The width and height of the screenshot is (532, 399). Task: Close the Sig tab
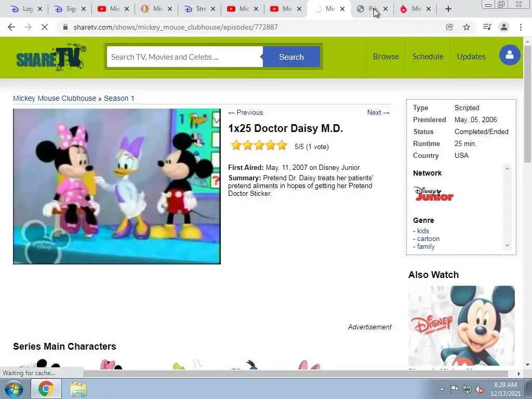84,9
